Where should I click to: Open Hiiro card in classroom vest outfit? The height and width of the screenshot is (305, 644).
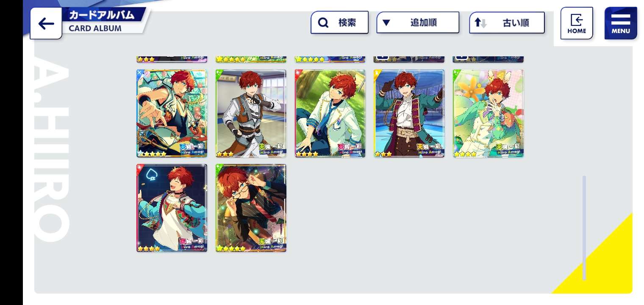[251, 114]
